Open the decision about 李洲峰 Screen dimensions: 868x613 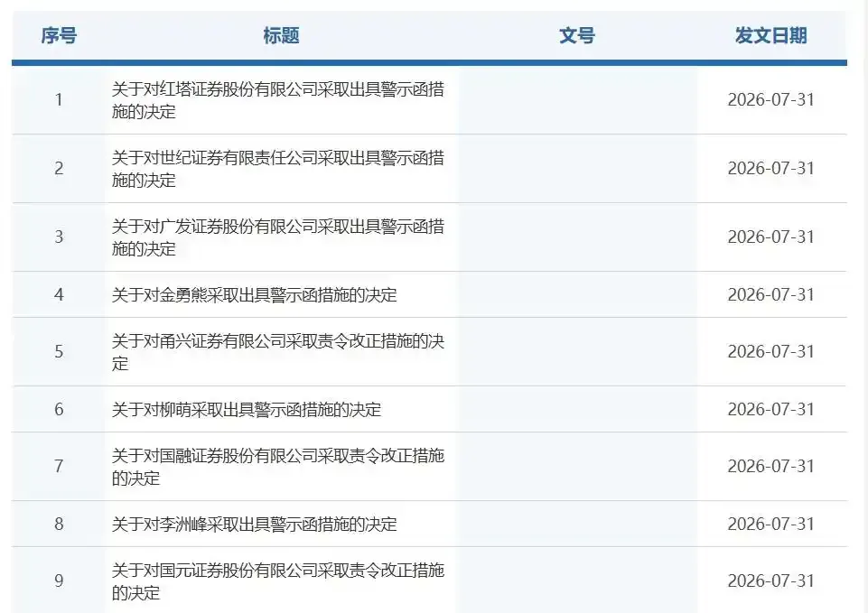pyautogui.click(x=254, y=524)
